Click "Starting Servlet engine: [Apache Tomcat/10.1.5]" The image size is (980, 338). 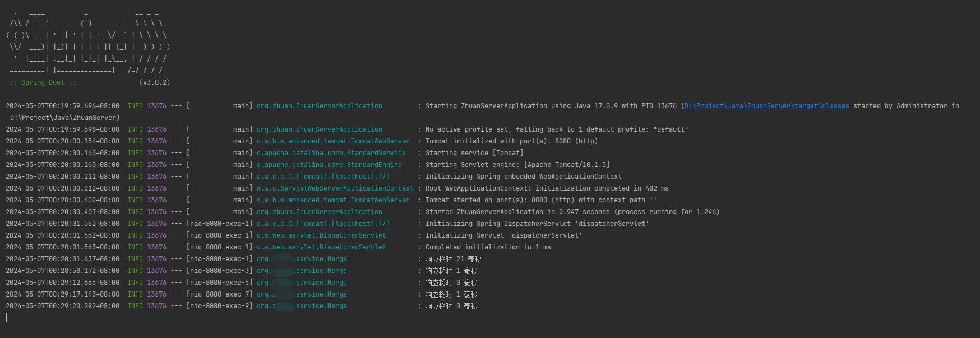pyautogui.click(x=517, y=165)
